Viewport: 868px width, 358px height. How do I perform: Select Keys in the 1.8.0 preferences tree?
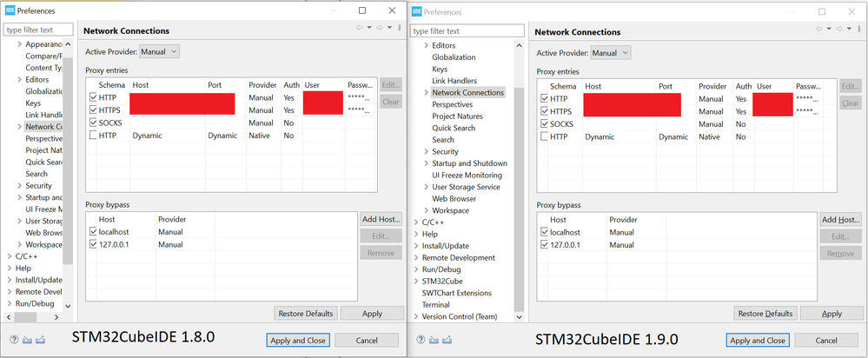33,103
